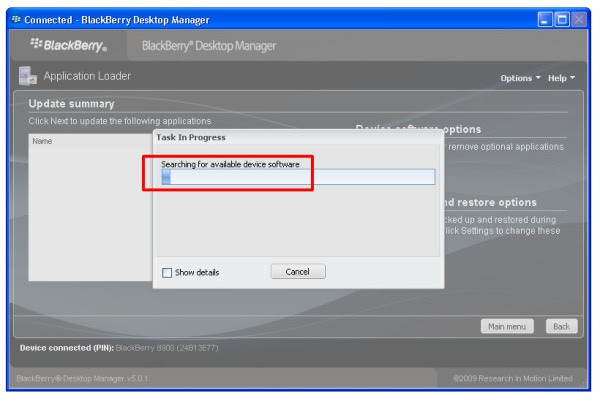Click the 'Update summary' heading
The width and height of the screenshot is (600, 401).
[71, 104]
